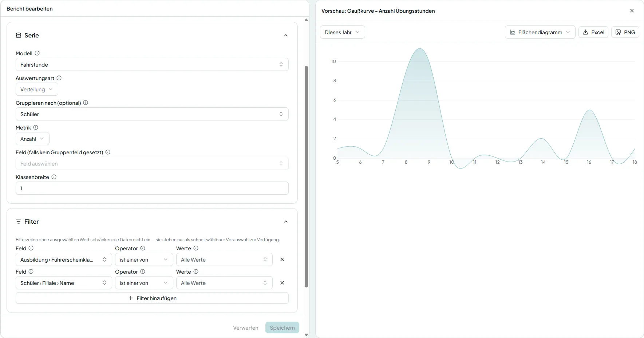
Task: Click the Speichern button
Action: click(x=282, y=327)
